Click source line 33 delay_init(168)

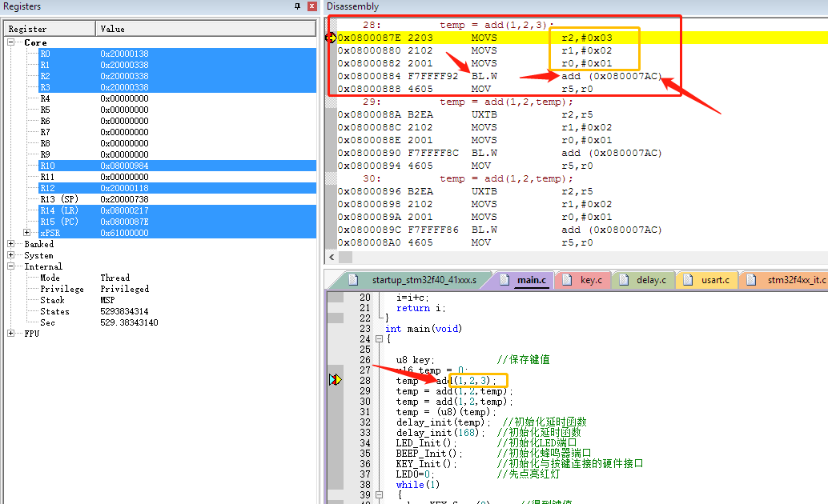(440, 433)
